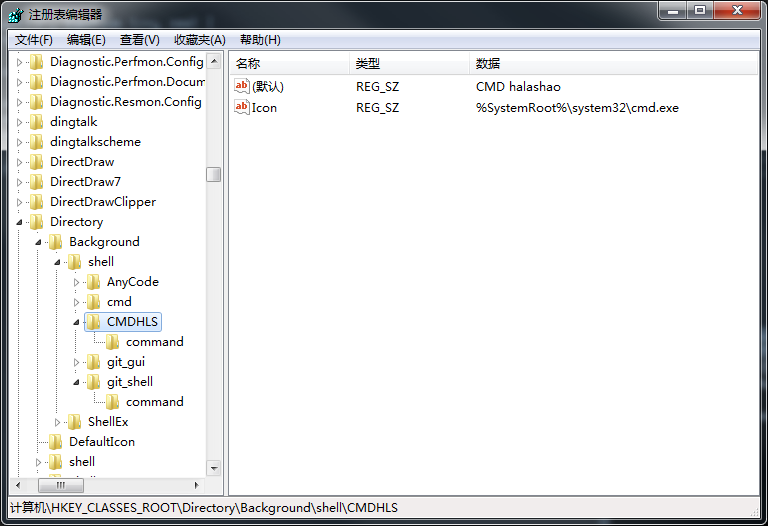
Task: Click the folder icon beside dingtalk
Action: (37, 122)
